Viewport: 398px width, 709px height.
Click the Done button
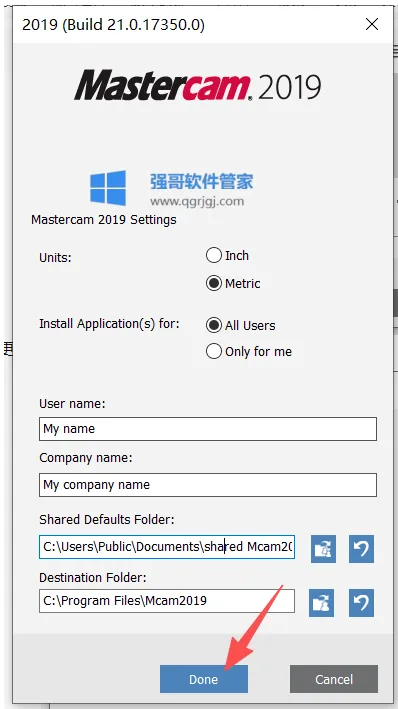(x=204, y=679)
